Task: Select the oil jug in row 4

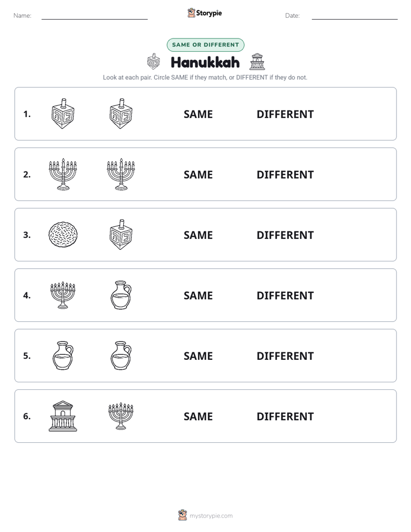Action: pyautogui.click(x=121, y=295)
